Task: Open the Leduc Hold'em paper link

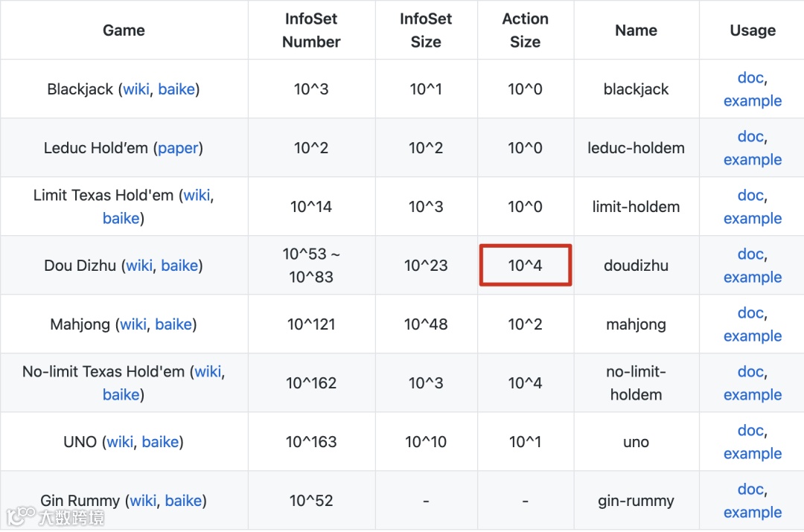Action: (x=178, y=148)
